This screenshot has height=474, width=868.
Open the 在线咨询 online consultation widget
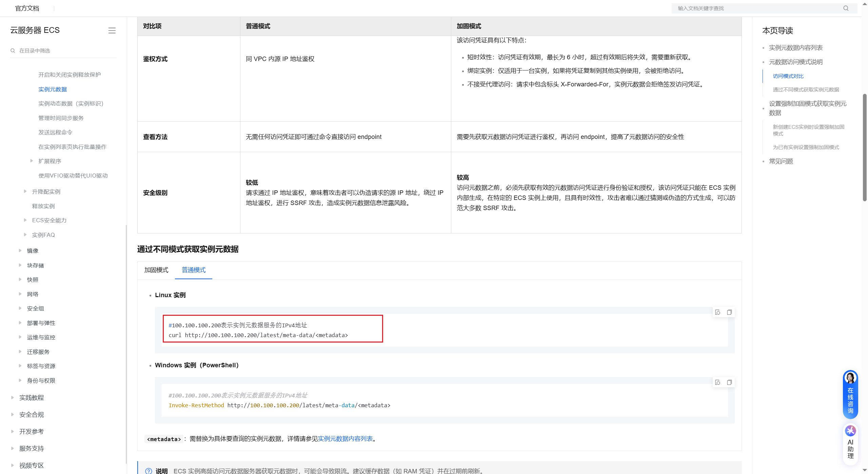(850, 395)
